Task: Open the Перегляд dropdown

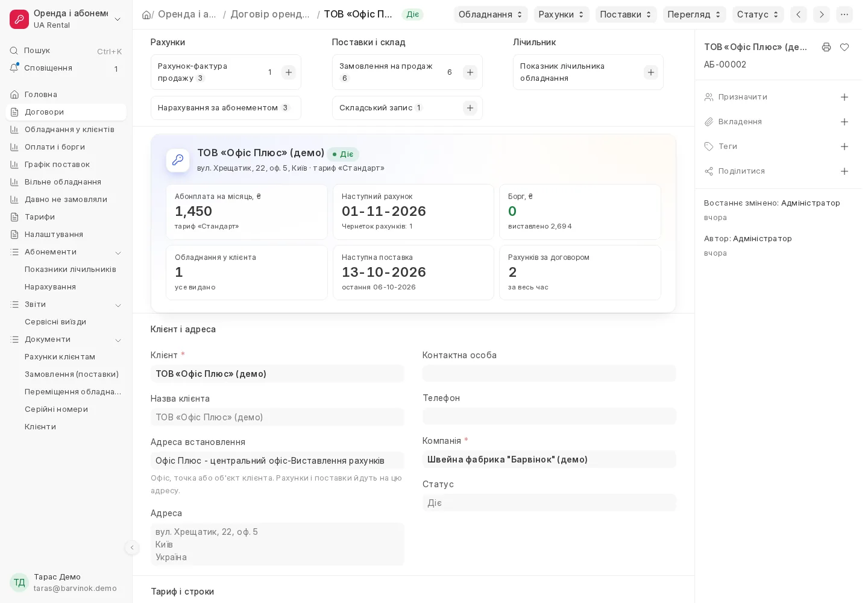Action: pyautogui.click(x=694, y=14)
